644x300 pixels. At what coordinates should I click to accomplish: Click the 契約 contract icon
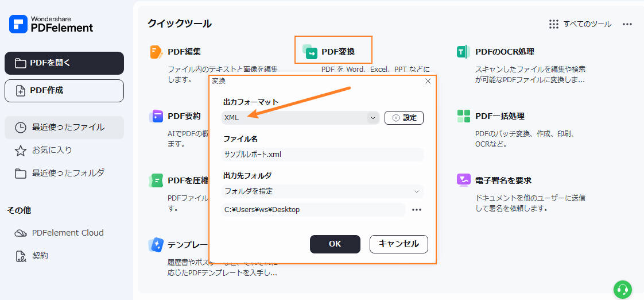20,256
